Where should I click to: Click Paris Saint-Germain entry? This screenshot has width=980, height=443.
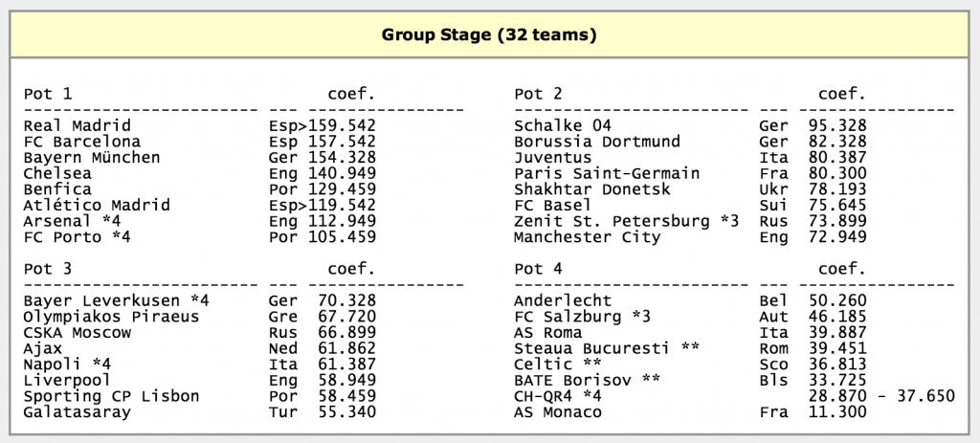[x=607, y=173]
